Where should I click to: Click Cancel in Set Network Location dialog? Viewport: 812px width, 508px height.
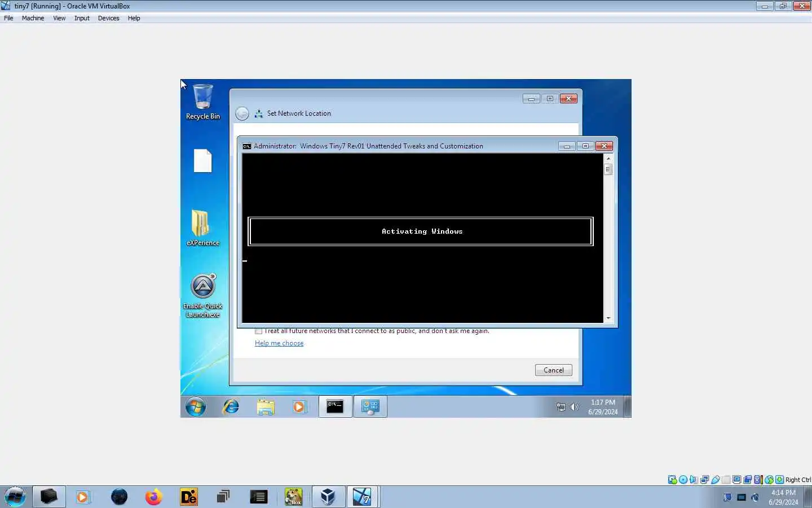click(x=553, y=370)
